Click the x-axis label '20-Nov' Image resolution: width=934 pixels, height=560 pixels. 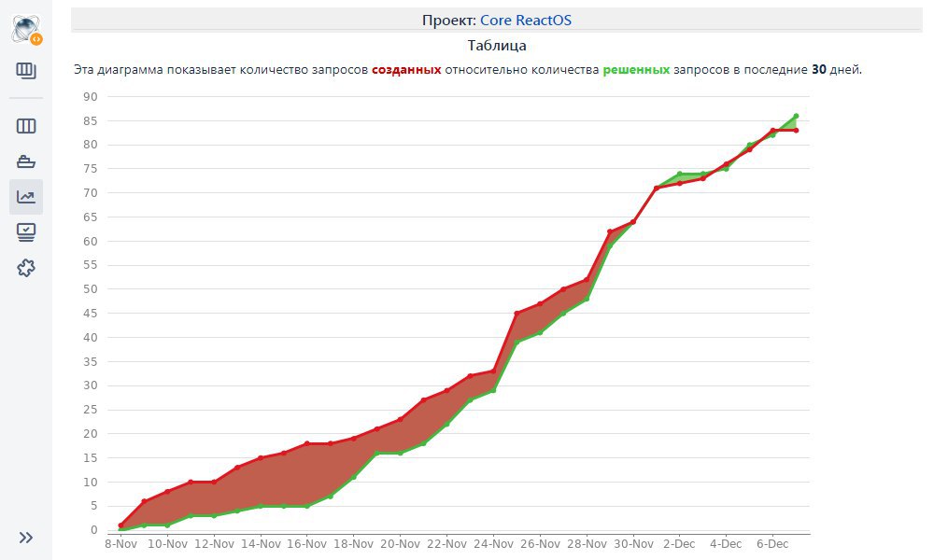click(401, 544)
